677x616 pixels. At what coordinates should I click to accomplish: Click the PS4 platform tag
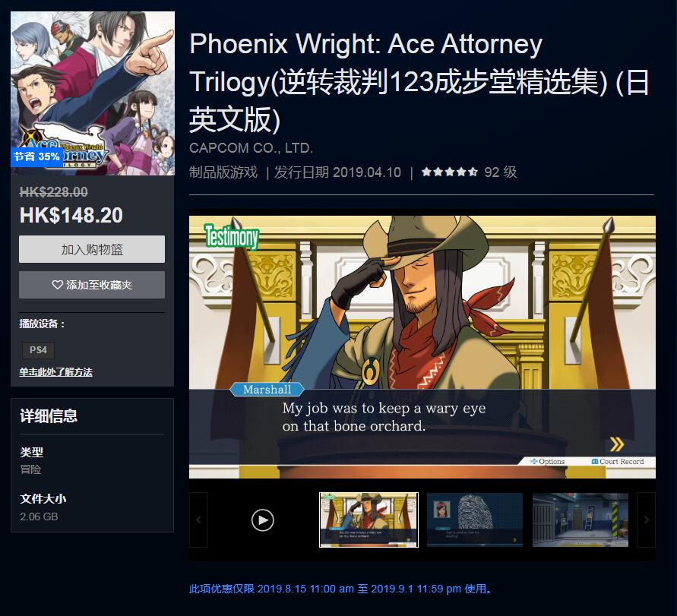pos(39,350)
